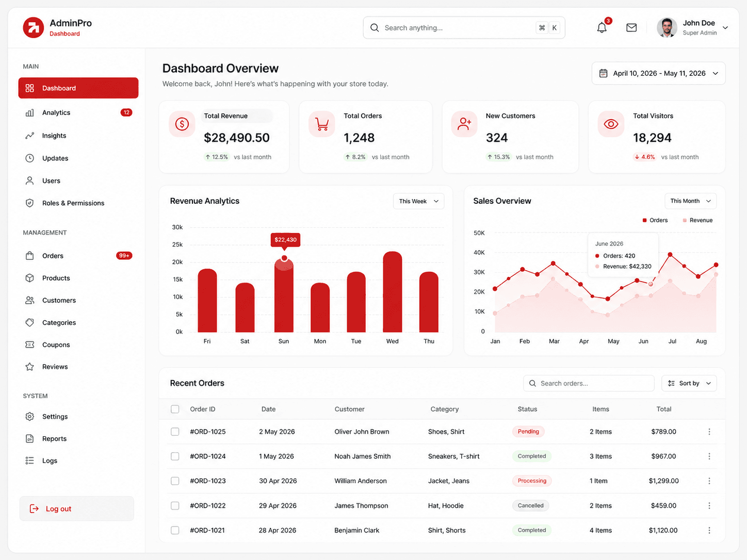Viewport: 747px width, 560px height.
Task: Open Revenue Analytics This Week dropdown
Action: 418,201
